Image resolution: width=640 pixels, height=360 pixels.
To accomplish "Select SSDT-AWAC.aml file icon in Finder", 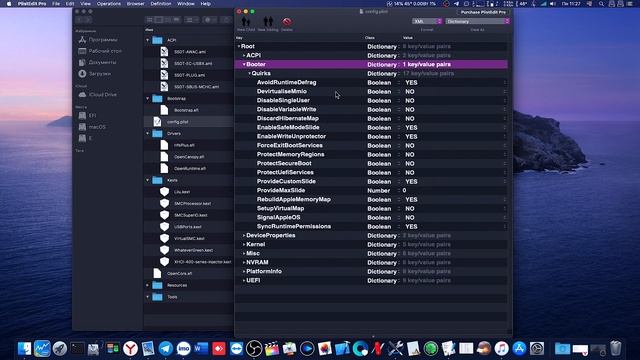I will tap(164, 52).
